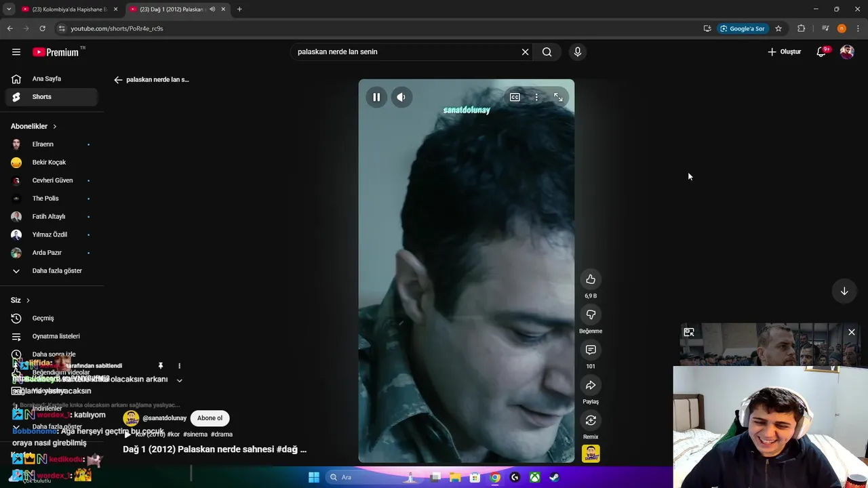Open Ana Sayfa in the sidebar
Screen dimensions: 868x488
51,79
